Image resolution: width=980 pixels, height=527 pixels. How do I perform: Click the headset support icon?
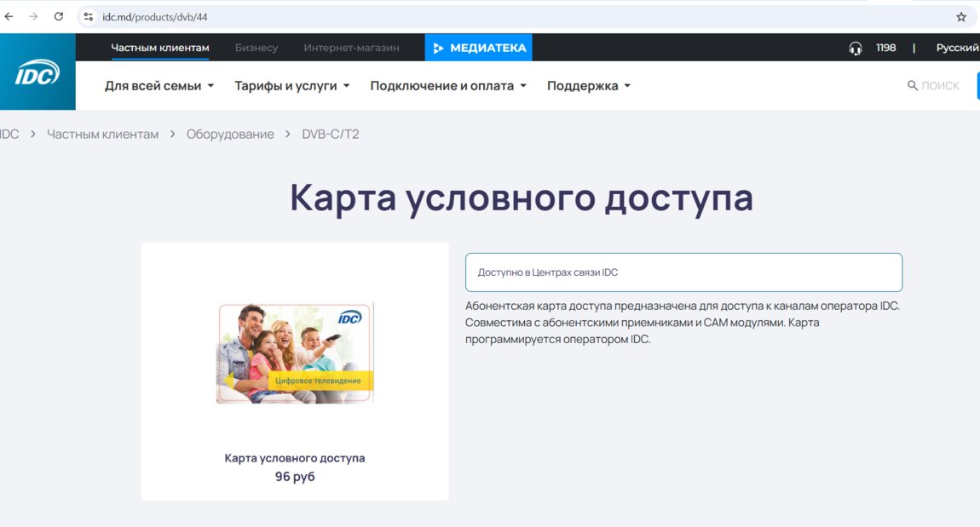point(856,48)
